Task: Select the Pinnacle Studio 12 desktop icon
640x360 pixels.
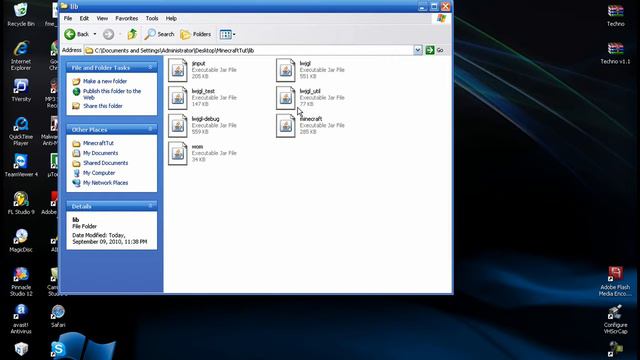Action: (x=21, y=282)
